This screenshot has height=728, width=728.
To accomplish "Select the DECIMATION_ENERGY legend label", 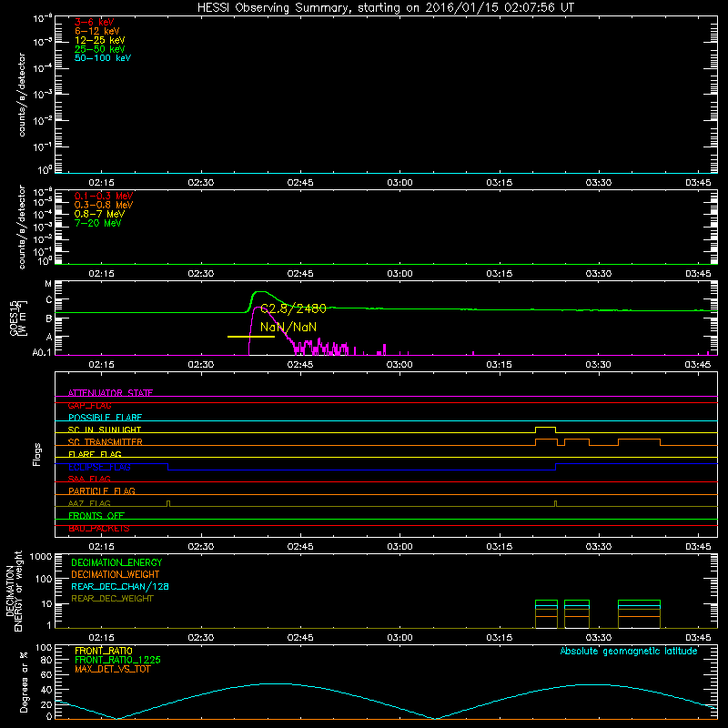I will click(116, 562).
